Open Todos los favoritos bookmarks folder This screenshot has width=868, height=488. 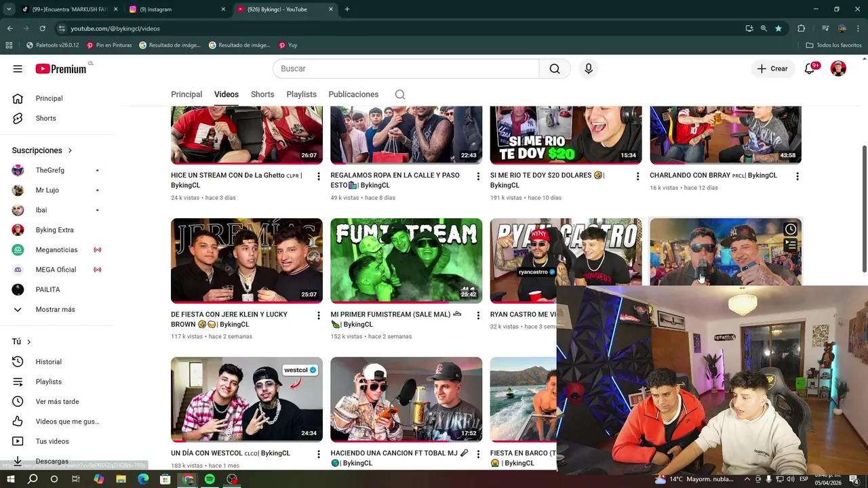pyautogui.click(x=834, y=45)
